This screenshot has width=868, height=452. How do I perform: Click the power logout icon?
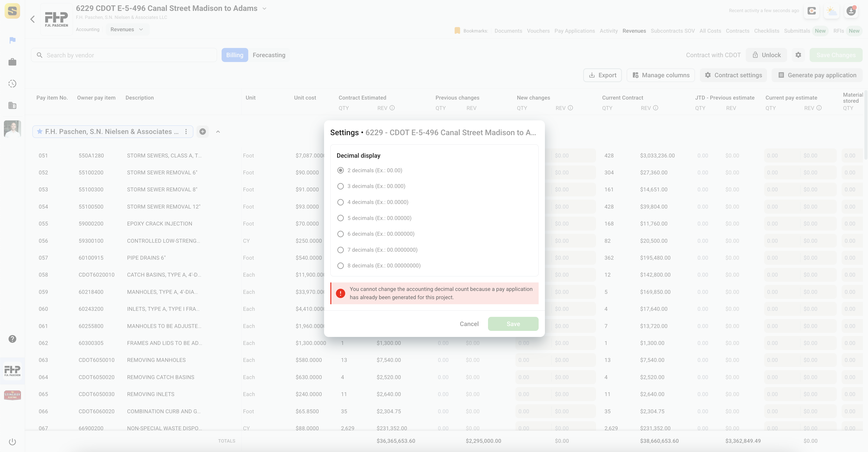[12, 442]
